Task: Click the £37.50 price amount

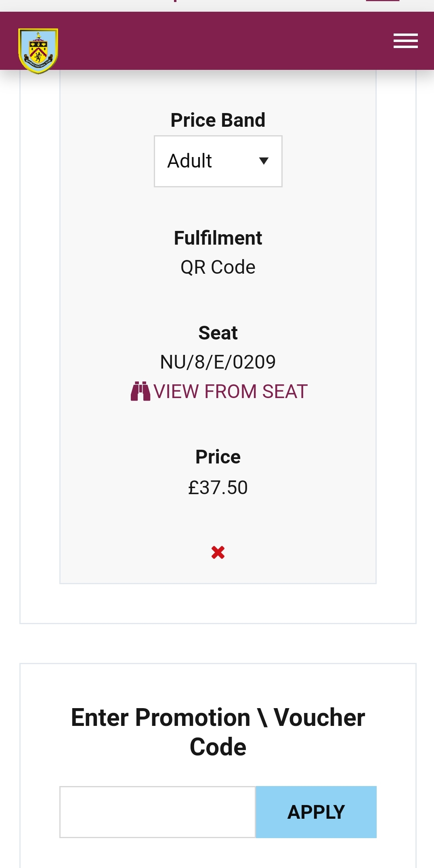Action: click(x=218, y=487)
